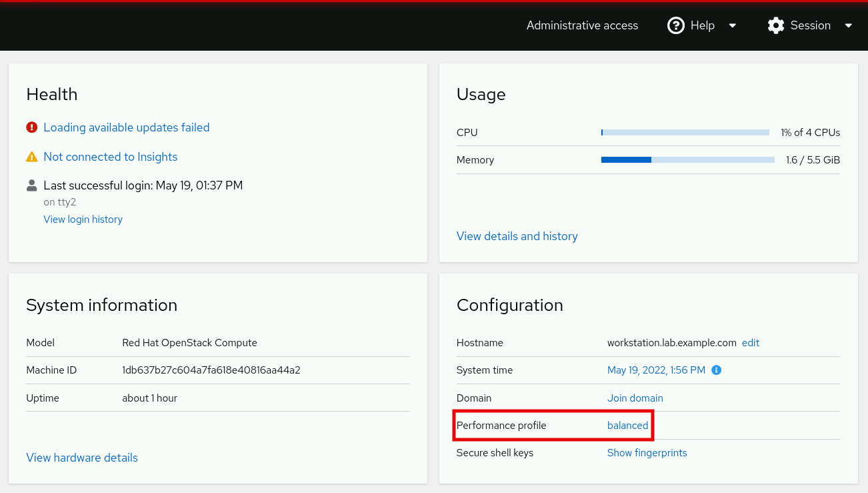This screenshot has height=493, width=868.
Task: Expand the Help dropdown arrow
Action: (732, 25)
